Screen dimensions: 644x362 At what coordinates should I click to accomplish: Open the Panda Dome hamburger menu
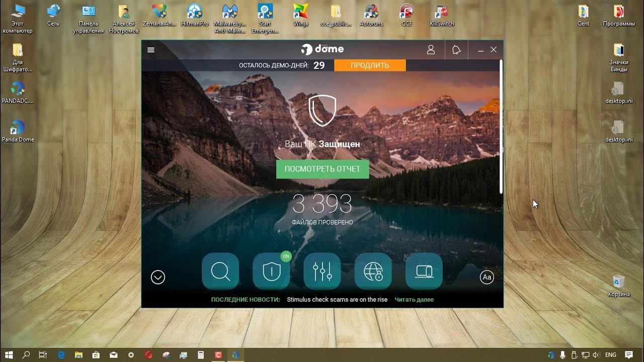point(151,50)
